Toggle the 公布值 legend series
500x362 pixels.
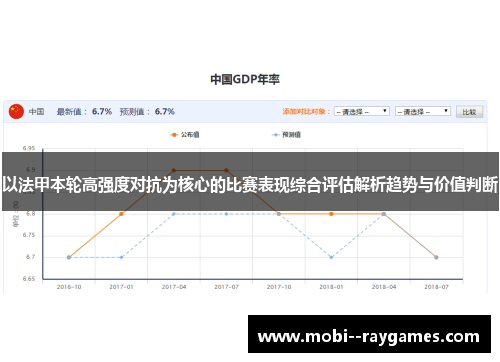185,135
